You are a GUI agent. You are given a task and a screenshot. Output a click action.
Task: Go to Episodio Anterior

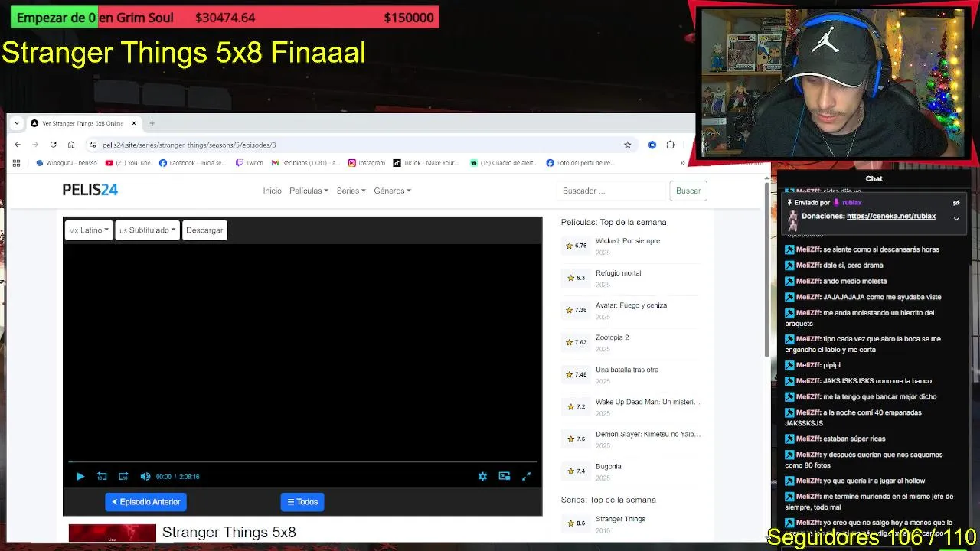pos(145,502)
